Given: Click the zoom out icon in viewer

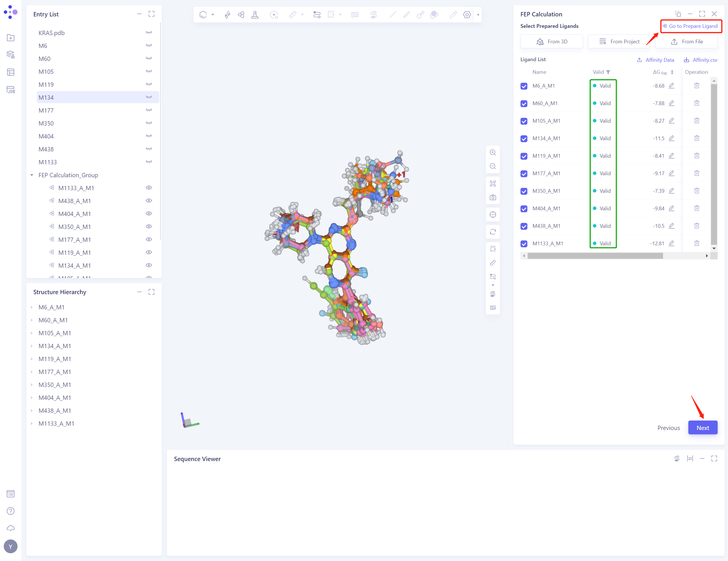Looking at the screenshot, I should point(493,166).
